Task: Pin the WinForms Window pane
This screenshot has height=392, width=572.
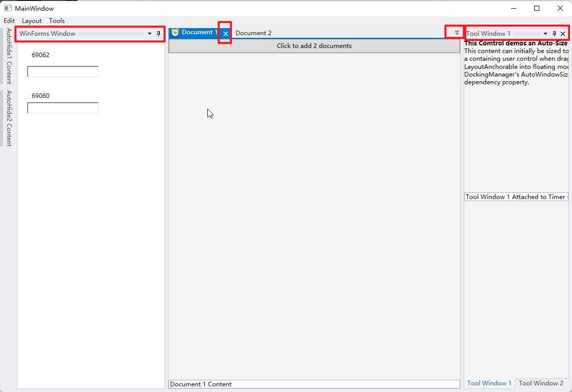Action: click(158, 33)
